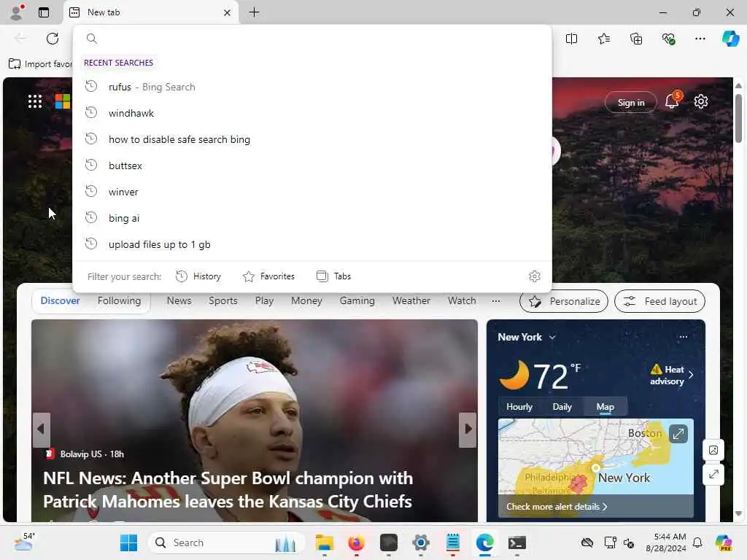The width and height of the screenshot is (747, 560).
Task: Select 'how to disable safe search bing'
Action: pos(312,139)
